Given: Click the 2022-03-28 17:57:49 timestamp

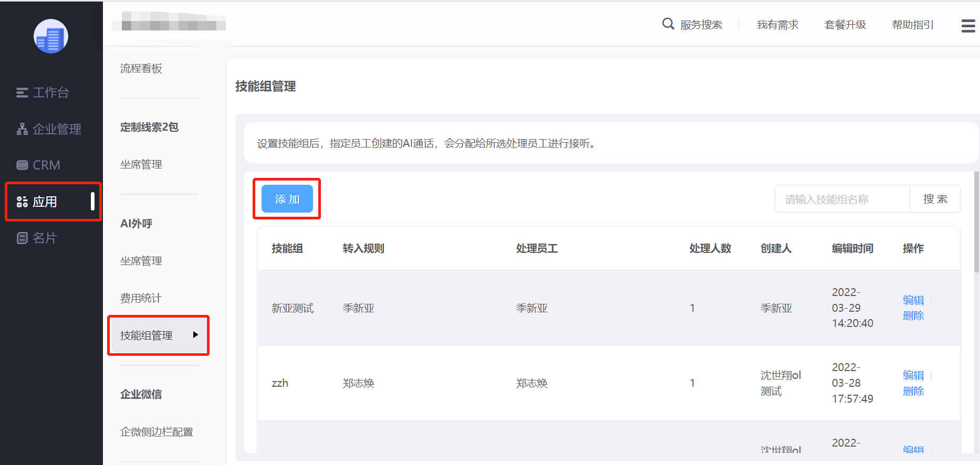Looking at the screenshot, I should (852, 383).
